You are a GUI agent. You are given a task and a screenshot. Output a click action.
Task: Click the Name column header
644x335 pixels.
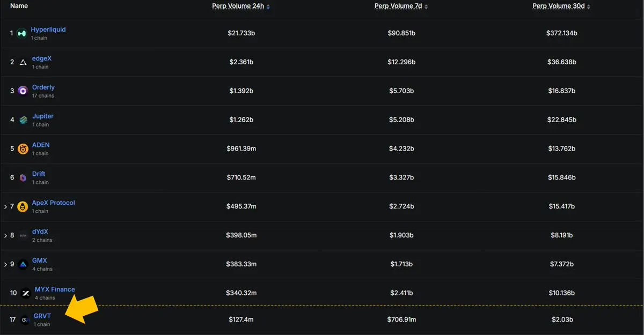19,6
